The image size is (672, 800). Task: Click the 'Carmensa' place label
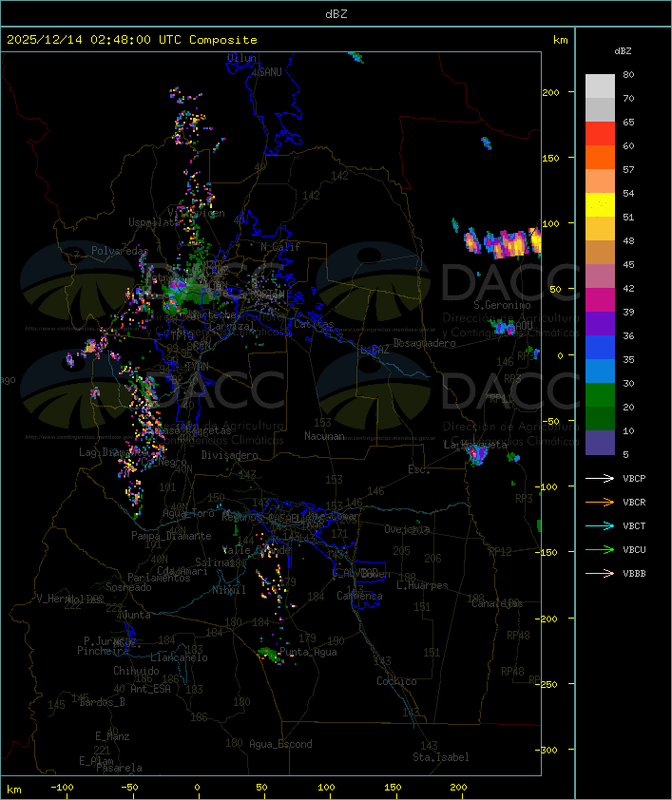coord(359,596)
